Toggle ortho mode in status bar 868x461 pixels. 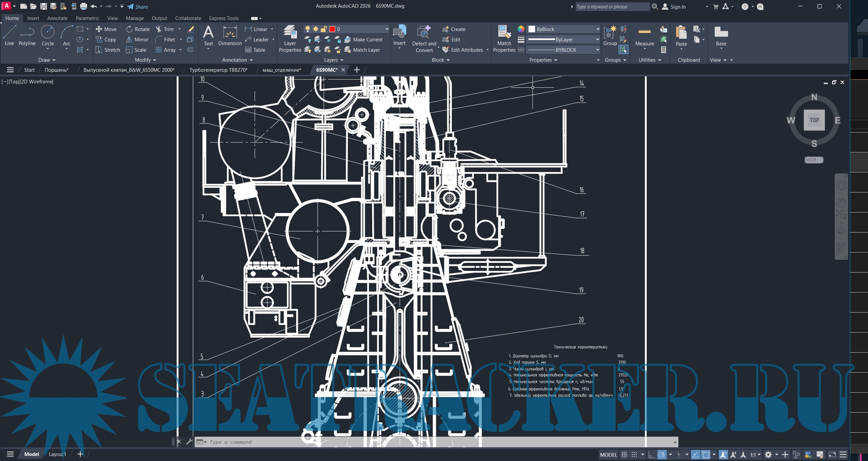pos(651,455)
